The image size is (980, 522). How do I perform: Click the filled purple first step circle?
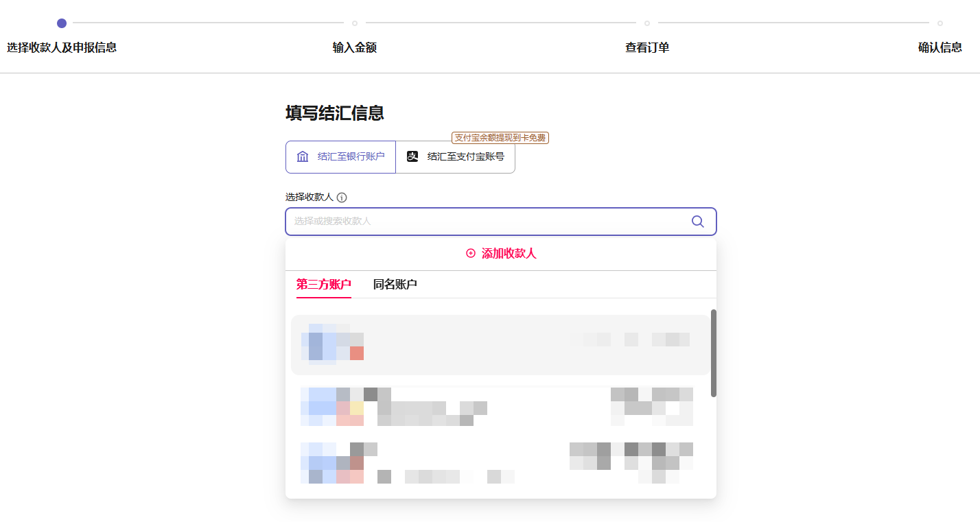pos(62,23)
